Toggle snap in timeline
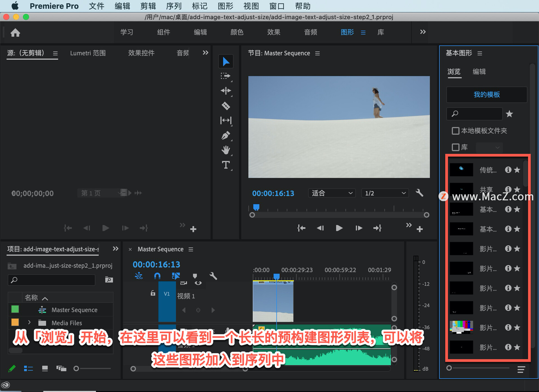 coord(157,276)
